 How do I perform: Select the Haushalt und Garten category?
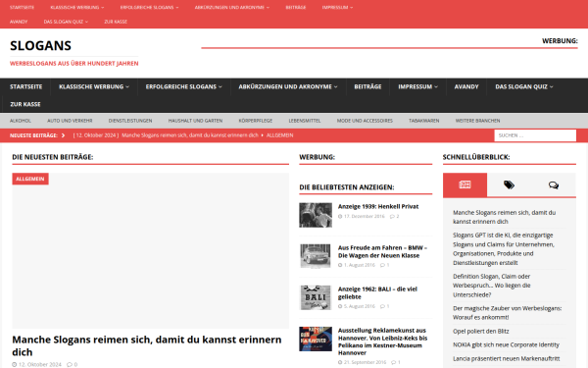(x=195, y=121)
